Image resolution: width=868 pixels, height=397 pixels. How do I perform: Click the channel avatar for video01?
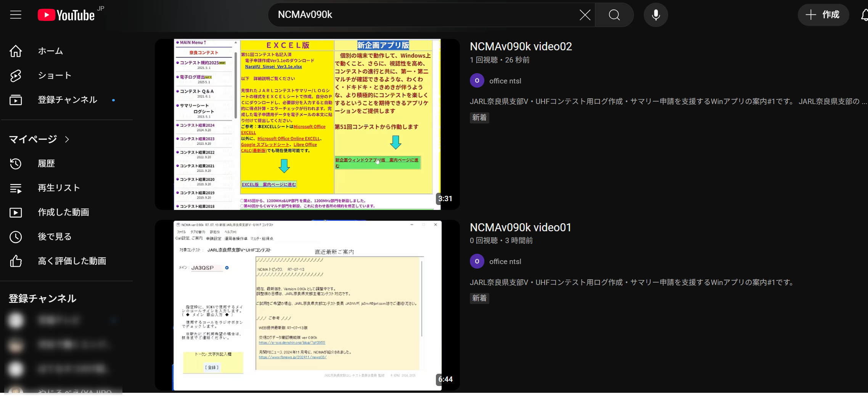477,261
